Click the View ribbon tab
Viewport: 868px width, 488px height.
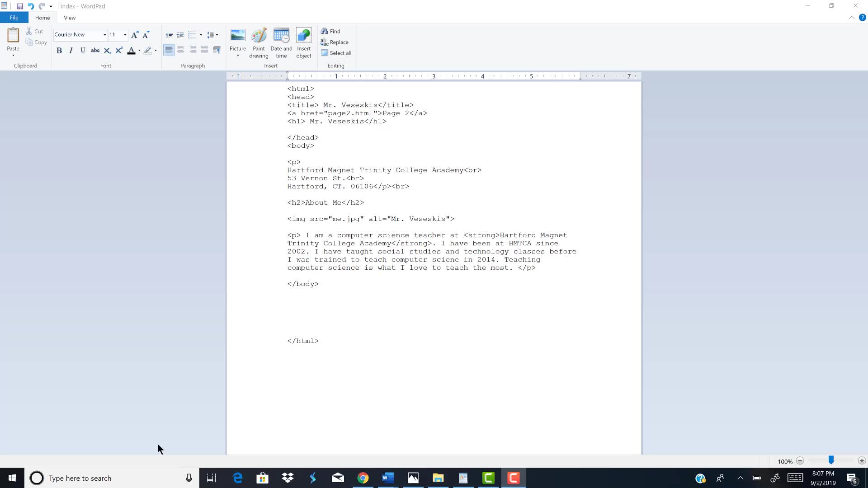coord(69,17)
